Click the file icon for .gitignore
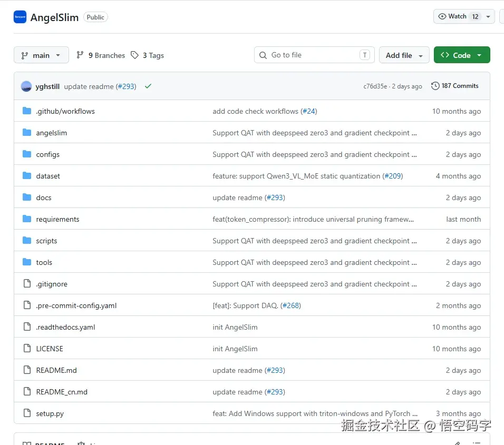Screen dimensions: 504x445 [27, 283]
